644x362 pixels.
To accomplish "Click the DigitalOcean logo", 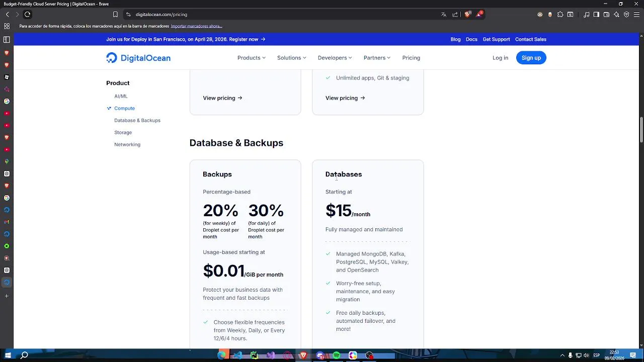I will [138, 58].
